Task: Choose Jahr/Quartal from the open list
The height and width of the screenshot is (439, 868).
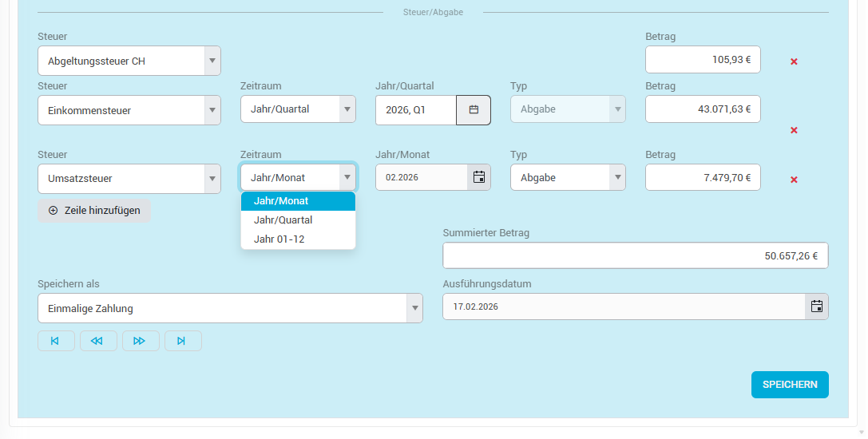Action: tap(283, 219)
